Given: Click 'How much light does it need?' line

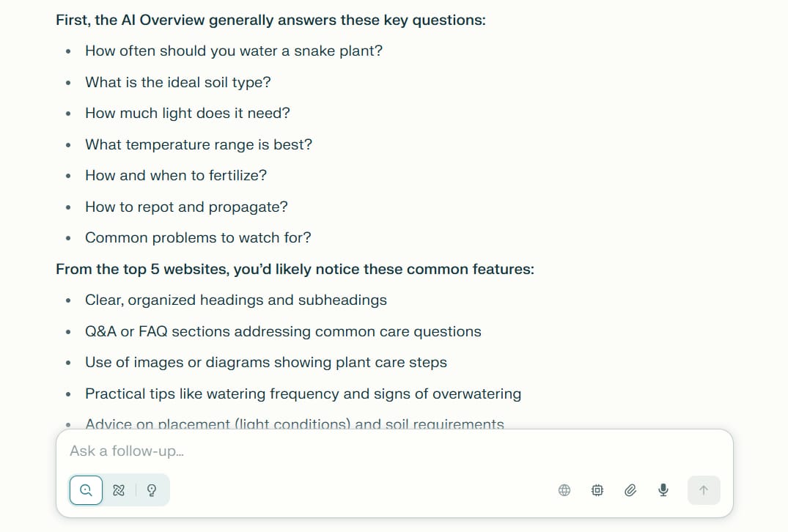Looking at the screenshot, I should 188,113.
